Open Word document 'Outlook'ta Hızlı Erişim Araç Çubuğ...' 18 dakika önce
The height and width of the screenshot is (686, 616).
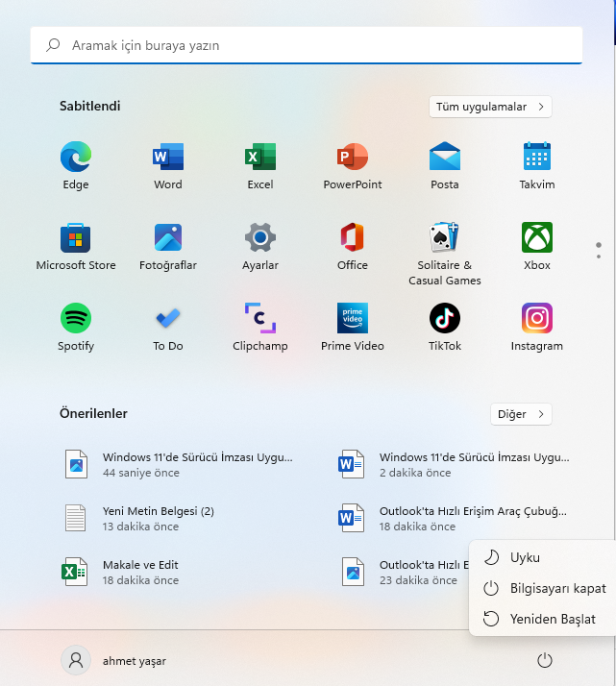pos(455,519)
